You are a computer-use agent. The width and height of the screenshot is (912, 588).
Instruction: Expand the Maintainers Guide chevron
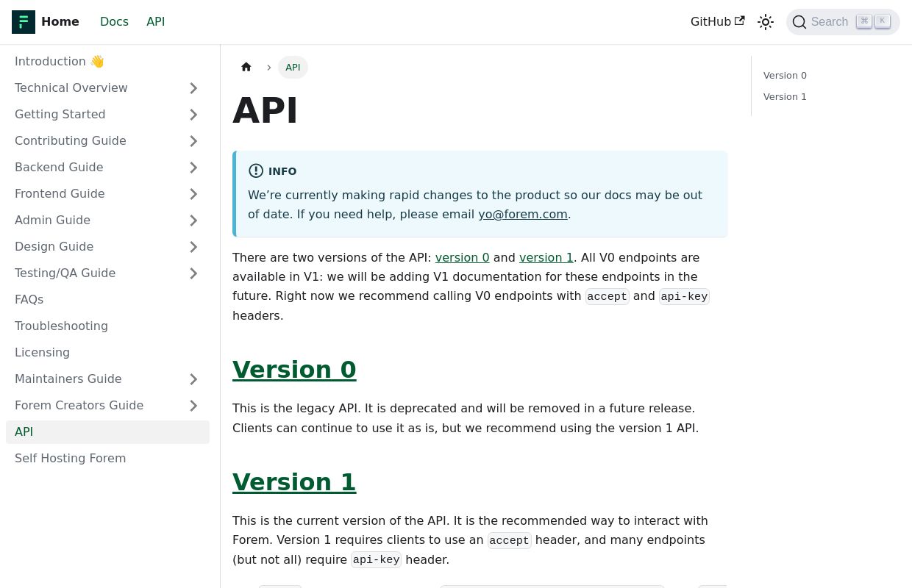point(193,379)
